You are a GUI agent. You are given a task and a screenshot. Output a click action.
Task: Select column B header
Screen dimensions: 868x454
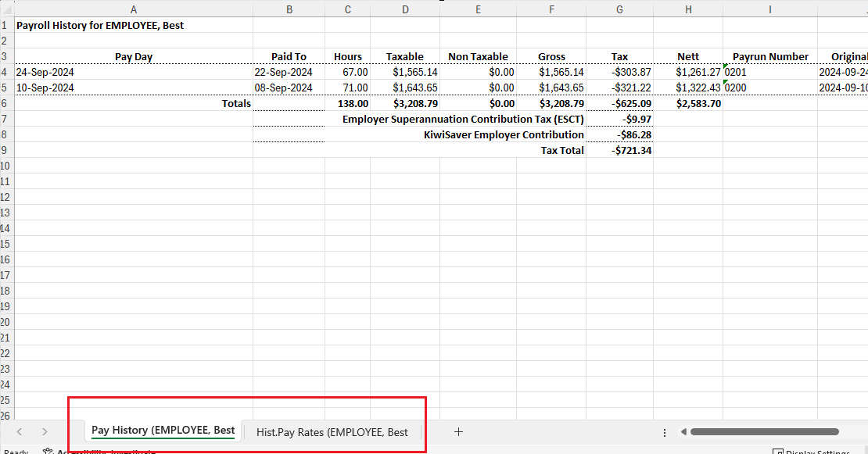pos(289,9)
